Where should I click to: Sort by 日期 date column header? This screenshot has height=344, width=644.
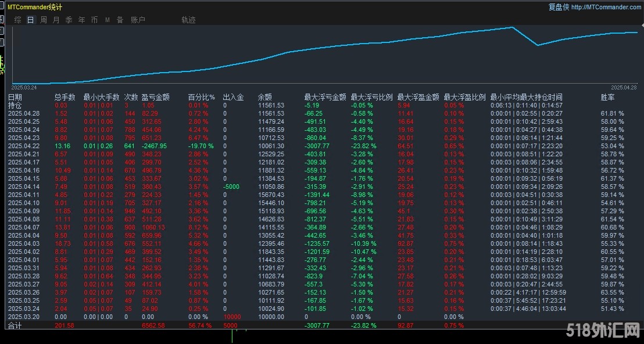point(15,97)
